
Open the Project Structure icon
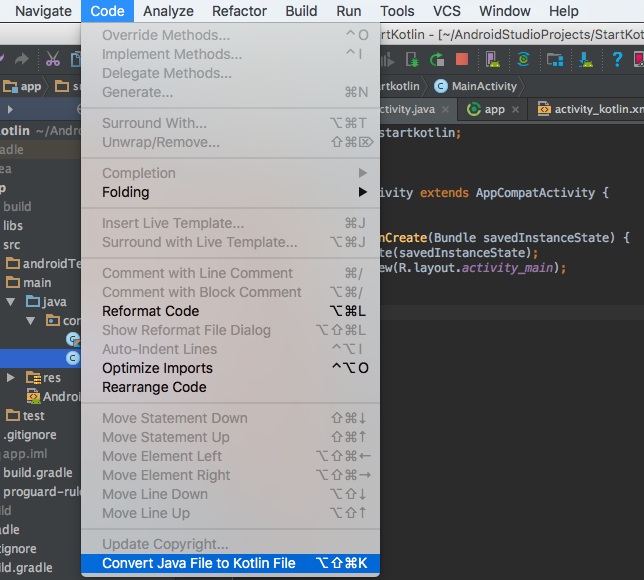pos(555,60)
